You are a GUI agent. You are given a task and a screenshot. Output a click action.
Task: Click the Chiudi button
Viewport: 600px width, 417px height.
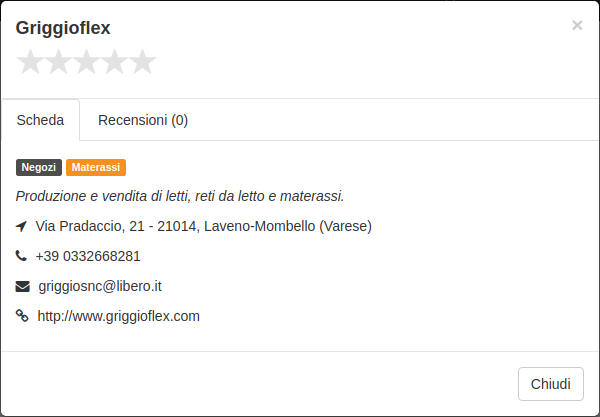pyautogui.click(x=551, y=384)
